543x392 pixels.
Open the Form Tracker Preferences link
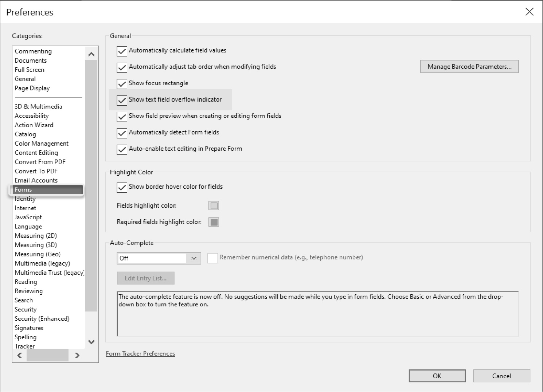140,354
